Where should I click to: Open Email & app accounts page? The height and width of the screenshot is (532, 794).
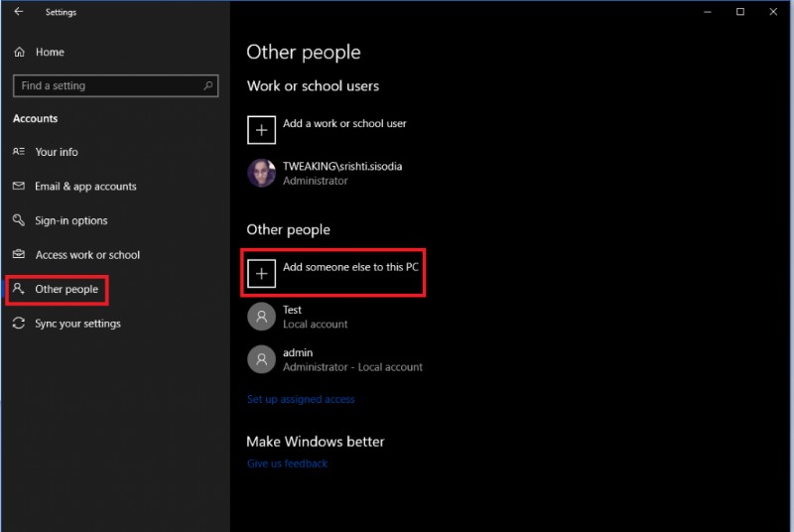point(74,186)
